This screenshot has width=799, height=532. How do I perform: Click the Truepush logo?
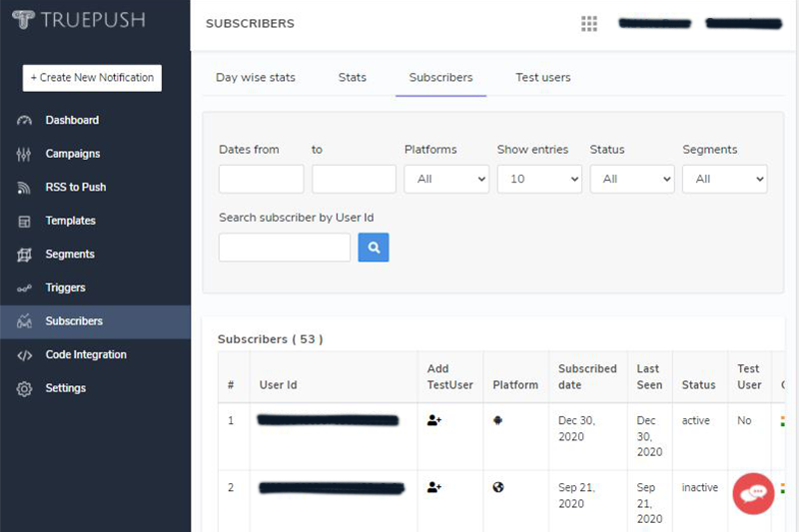(x=79, y=19)
